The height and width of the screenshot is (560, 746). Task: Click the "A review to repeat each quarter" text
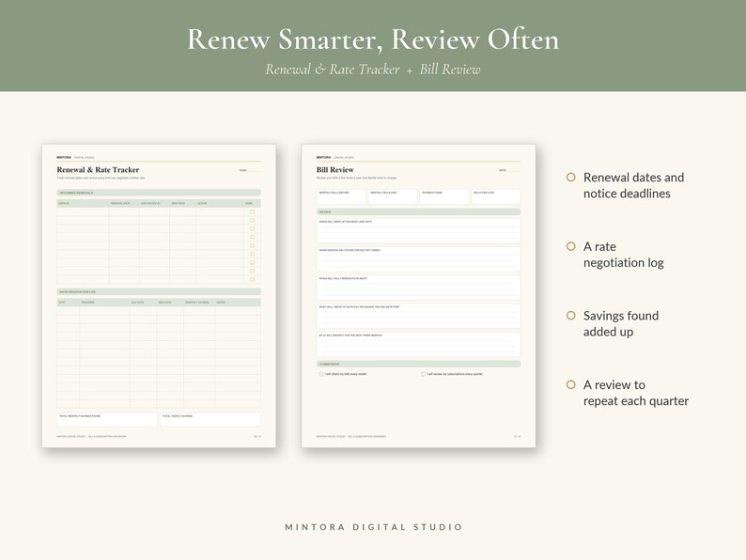[636, 393]
